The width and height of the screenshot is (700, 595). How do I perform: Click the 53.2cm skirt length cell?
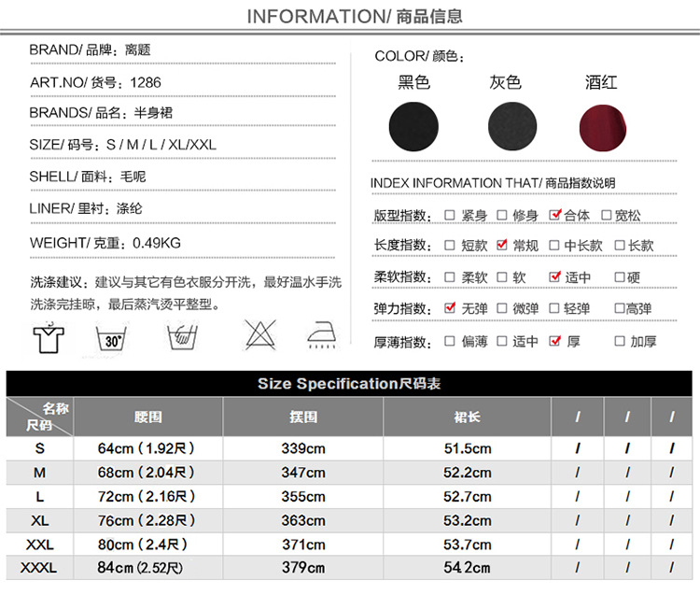click(x=468, y=520)
